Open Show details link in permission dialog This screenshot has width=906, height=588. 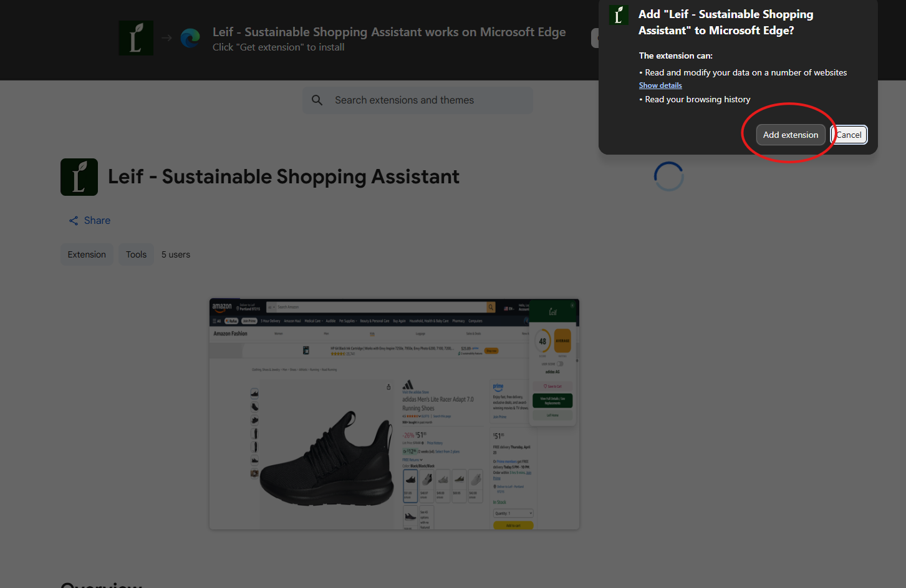pyautogui.click(x=660, y=85)
